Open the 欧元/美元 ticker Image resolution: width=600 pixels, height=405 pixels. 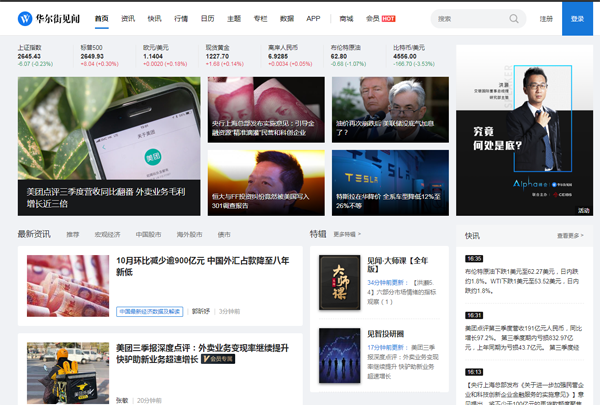click(166, 56)
